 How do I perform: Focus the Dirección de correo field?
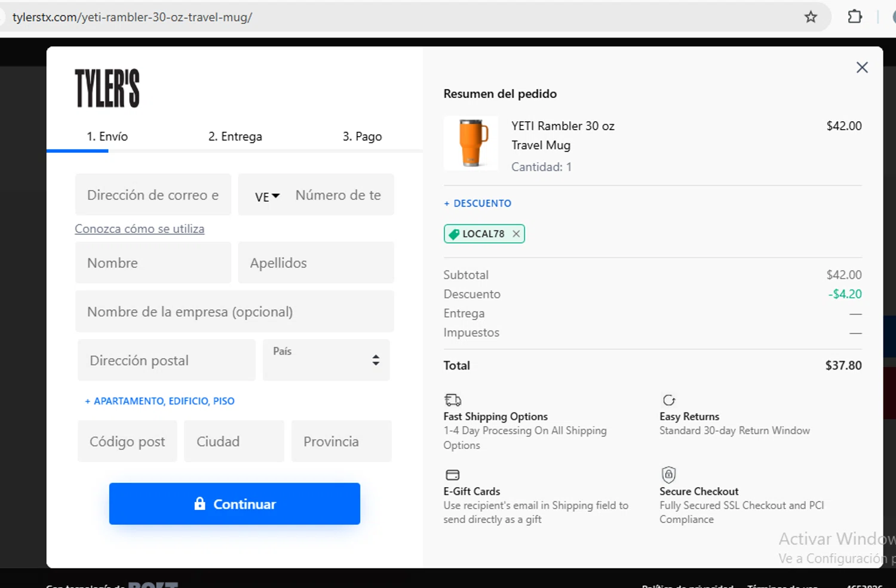click(153, 195)
